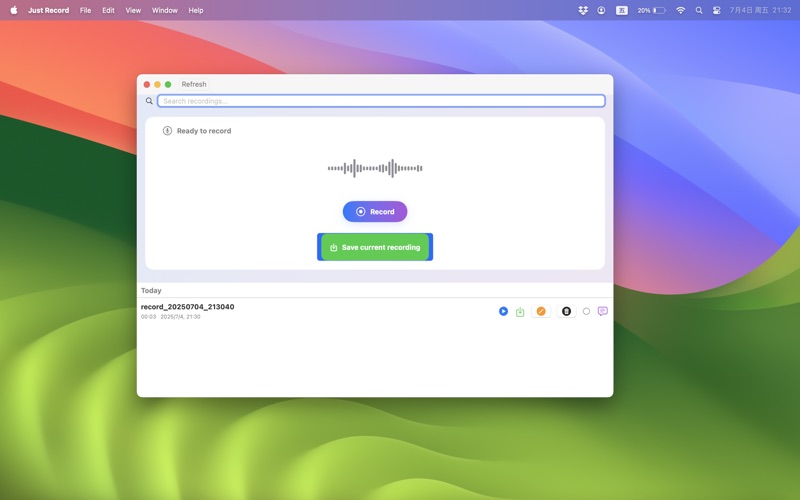Image resolution: width=800 pixels, height=500 pixels.
Task: Open the Edit menu
Action: (x=108, y=10)
